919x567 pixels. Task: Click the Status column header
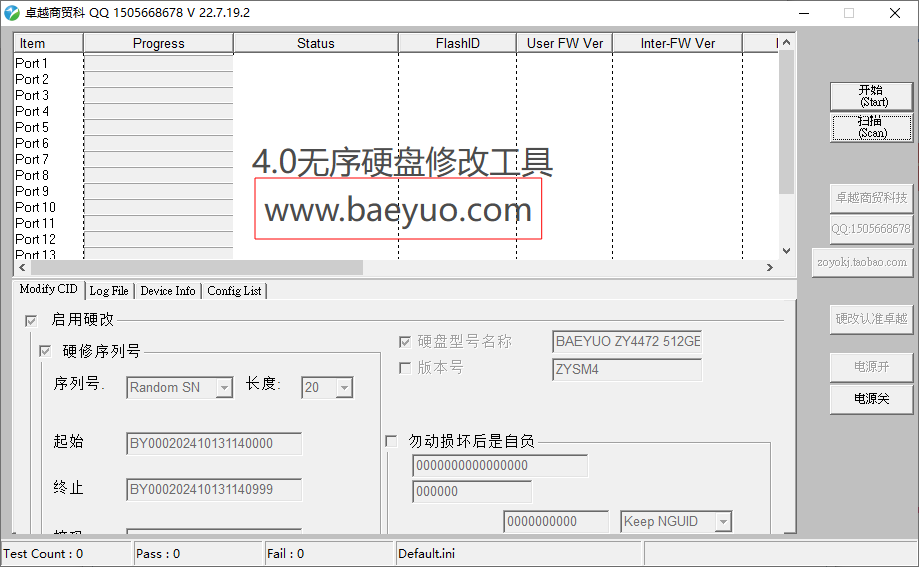(x=316, y=43)
